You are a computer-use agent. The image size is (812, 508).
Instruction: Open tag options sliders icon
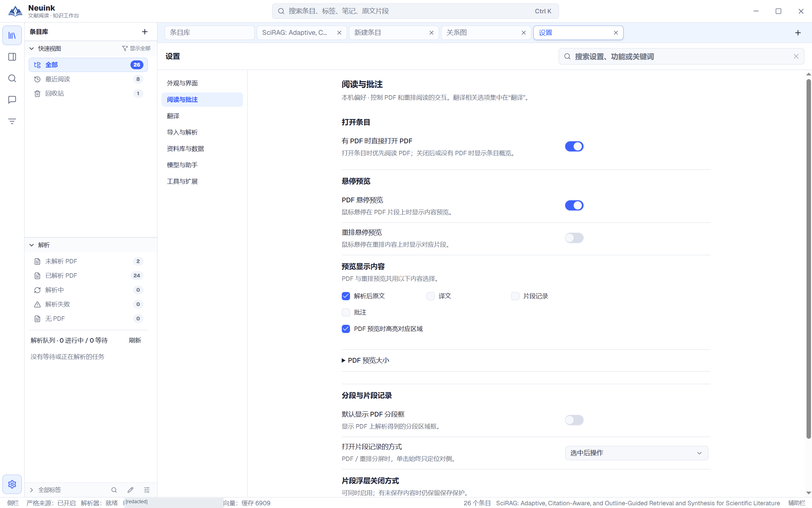tap(147, 490)
